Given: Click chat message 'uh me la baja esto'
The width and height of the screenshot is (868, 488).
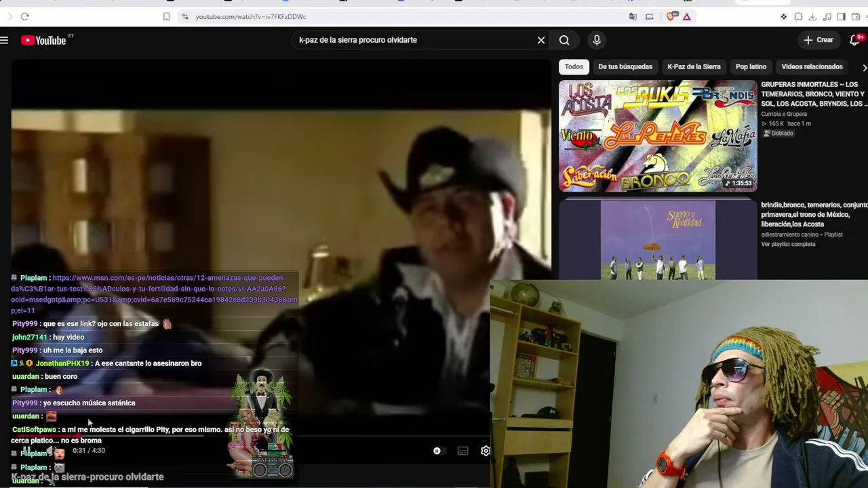Looking at the screenshot, I should [73, 350].
